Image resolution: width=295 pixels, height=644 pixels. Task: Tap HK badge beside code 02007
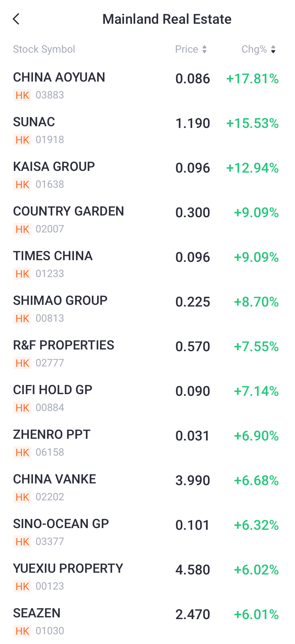(x=22, y=229)
